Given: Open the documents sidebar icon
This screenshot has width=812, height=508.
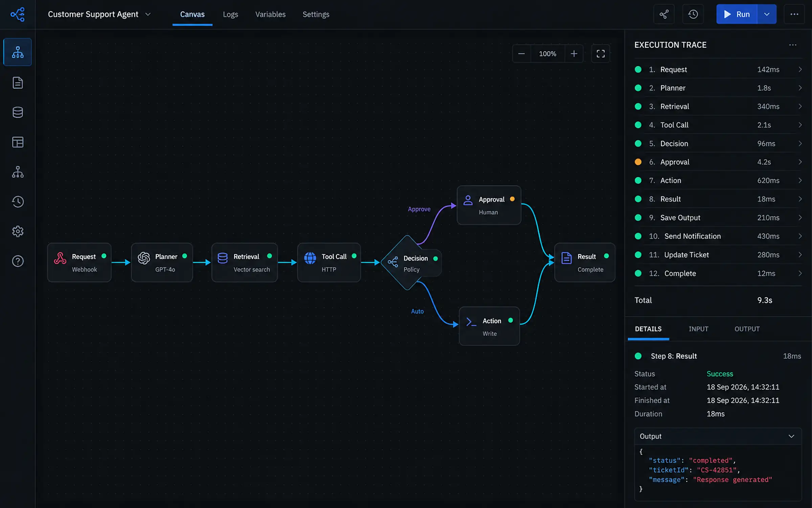Looking at the screenshot, I should [18, 83].
